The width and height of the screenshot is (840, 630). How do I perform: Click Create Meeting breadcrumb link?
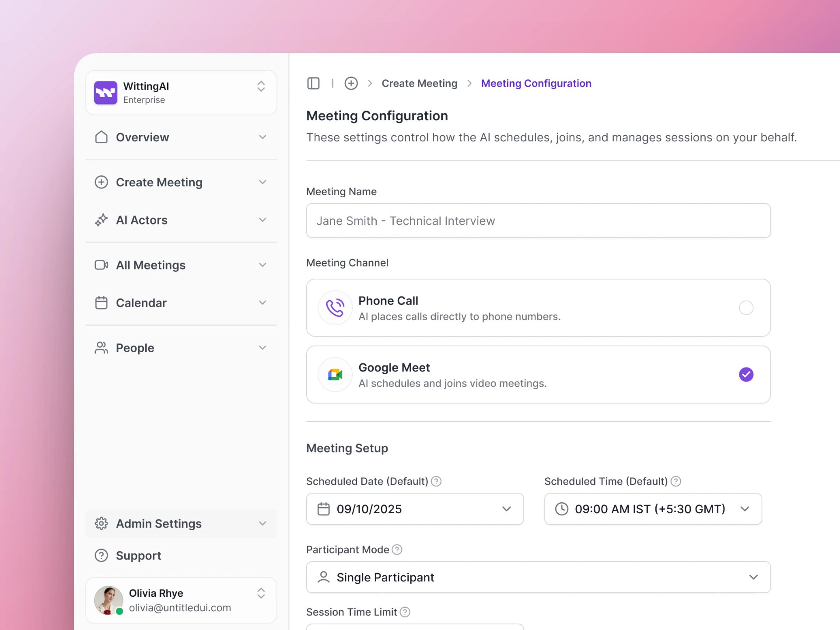tap(419, 83)
